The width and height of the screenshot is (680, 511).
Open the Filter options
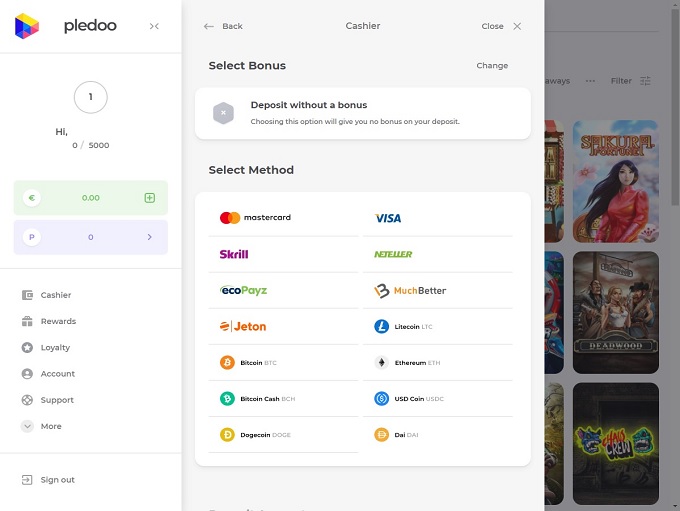630,81
